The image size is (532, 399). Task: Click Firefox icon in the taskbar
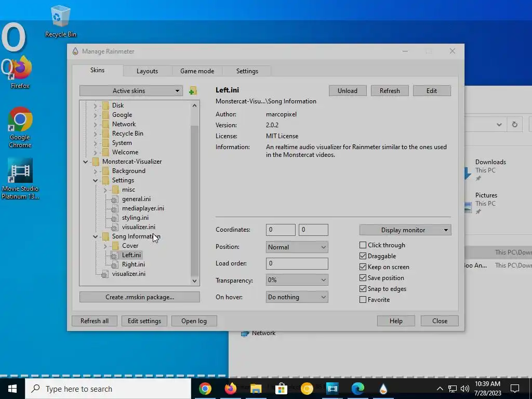(230, 389)
